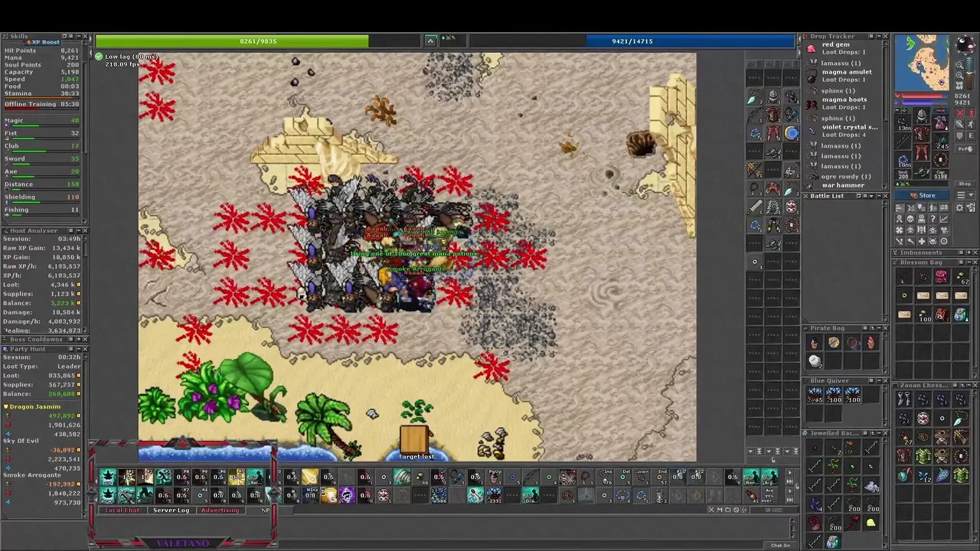
Task: Toggle the PvP mode button
Action: point(965,149)
